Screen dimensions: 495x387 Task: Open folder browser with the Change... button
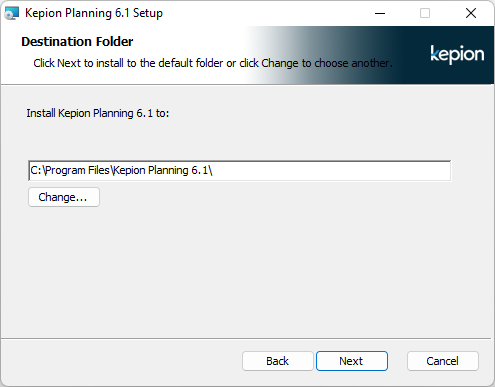[x=64, y=197]
